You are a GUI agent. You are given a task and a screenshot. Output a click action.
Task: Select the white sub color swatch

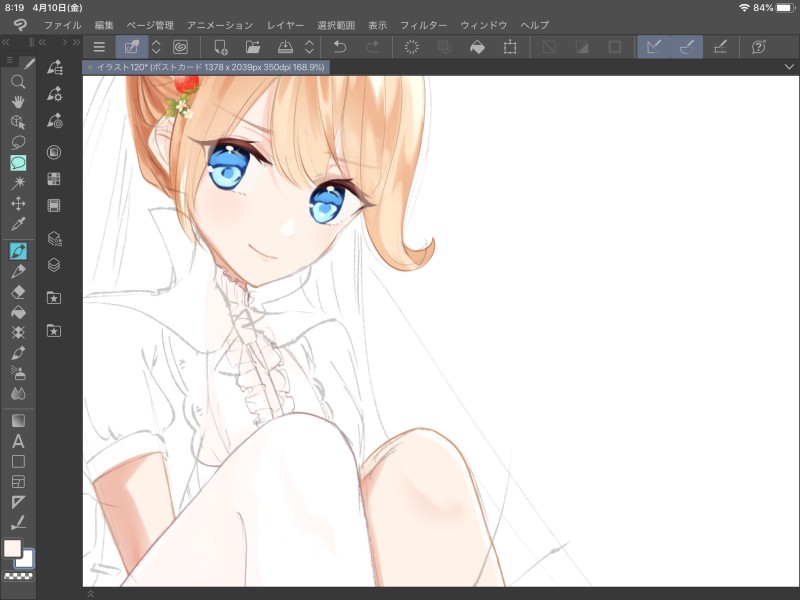(25, 559)
